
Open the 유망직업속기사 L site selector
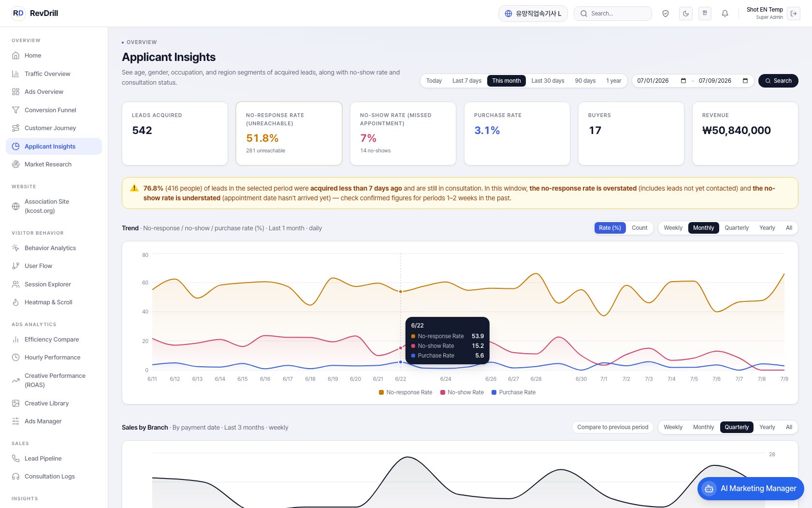click(533, 14)
